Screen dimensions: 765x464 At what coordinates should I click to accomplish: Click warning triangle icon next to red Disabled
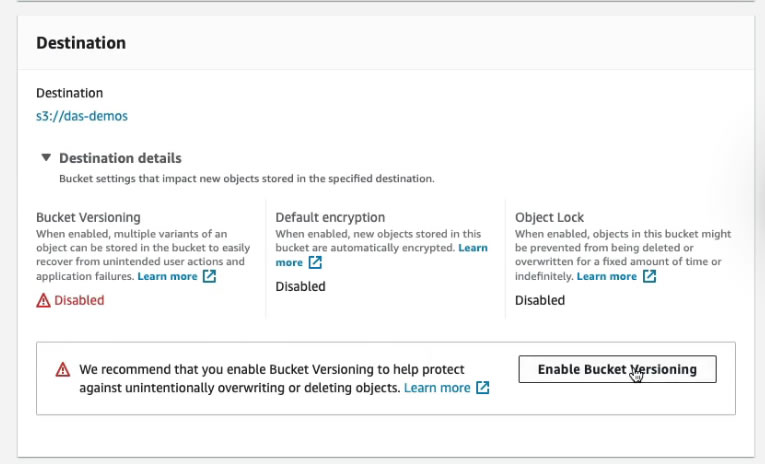(43, 300)
